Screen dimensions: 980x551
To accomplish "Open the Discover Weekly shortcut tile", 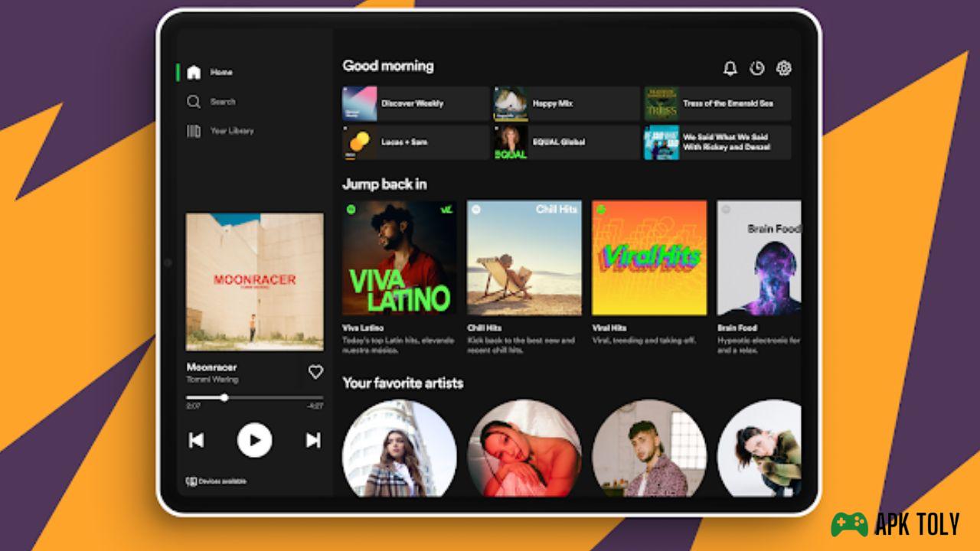I will 415,103.
